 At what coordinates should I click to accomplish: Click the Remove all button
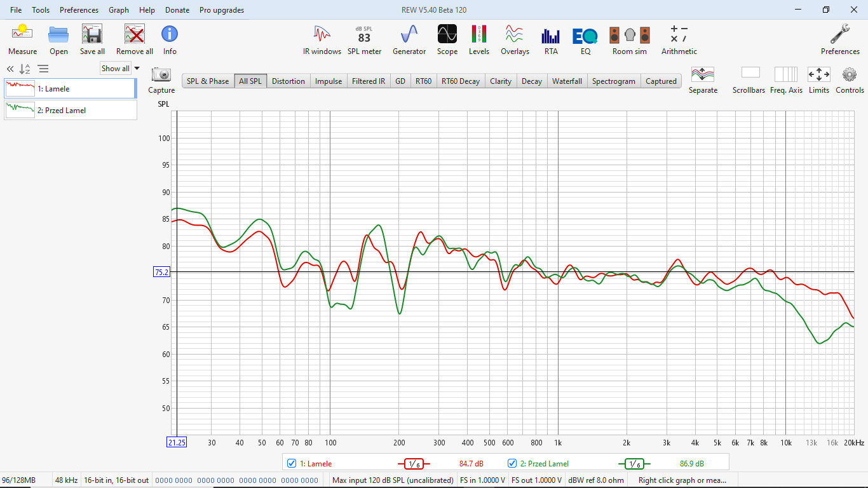(134, 39)
